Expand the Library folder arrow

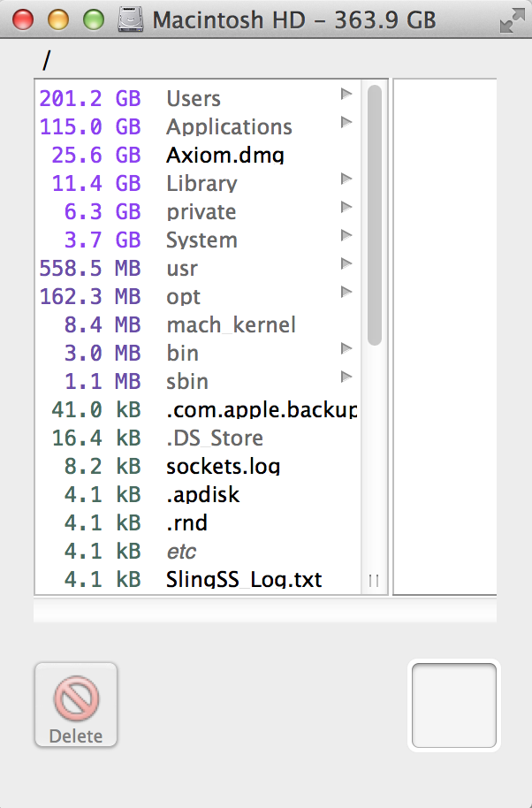click(x=346, y=179)
